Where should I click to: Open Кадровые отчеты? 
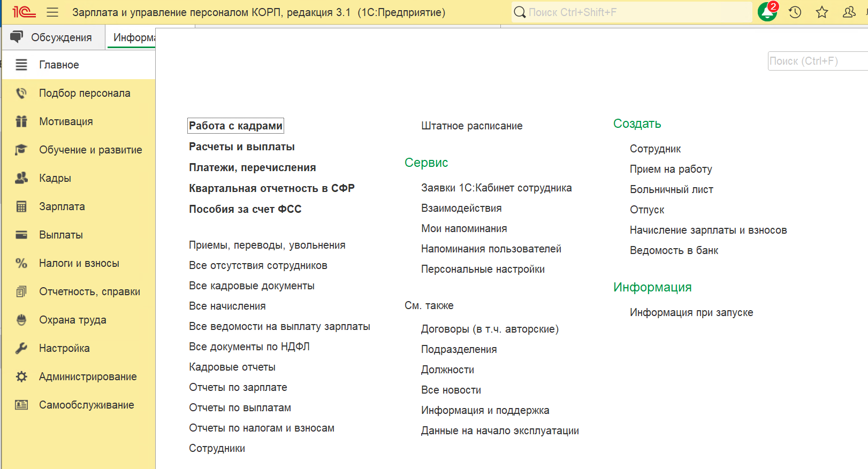[x=232, y=367]
